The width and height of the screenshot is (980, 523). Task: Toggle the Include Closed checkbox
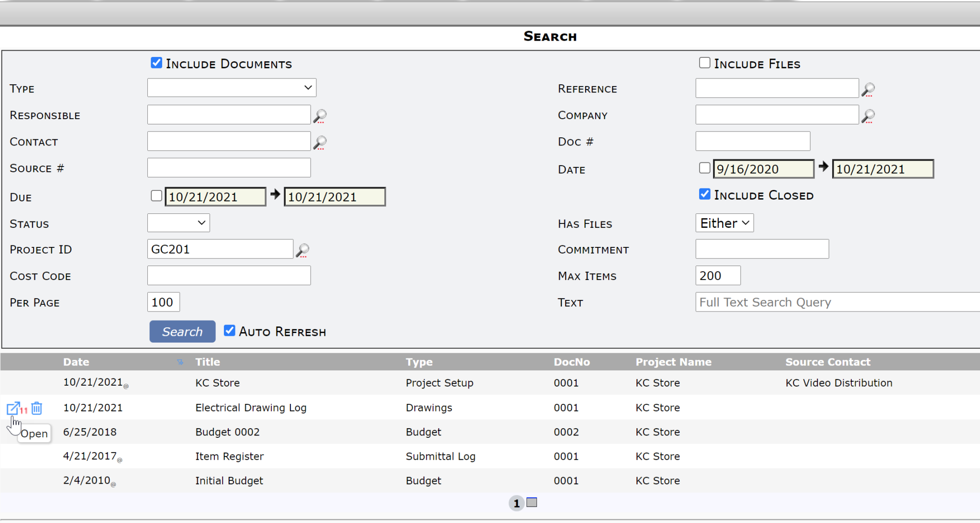703,196
